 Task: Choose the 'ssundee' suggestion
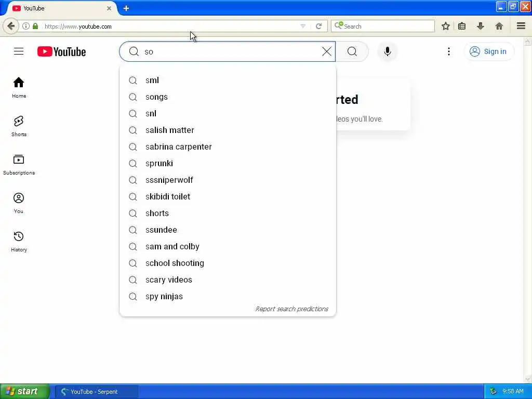[228, 230]
